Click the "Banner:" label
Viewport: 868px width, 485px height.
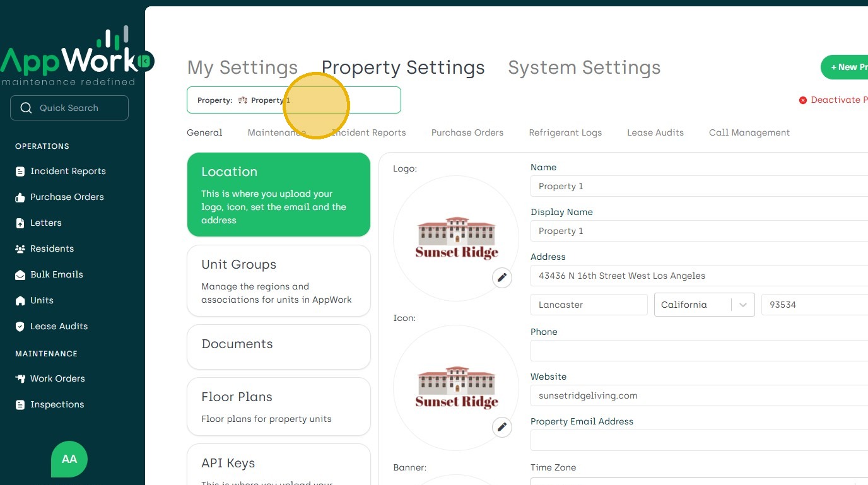410,467
